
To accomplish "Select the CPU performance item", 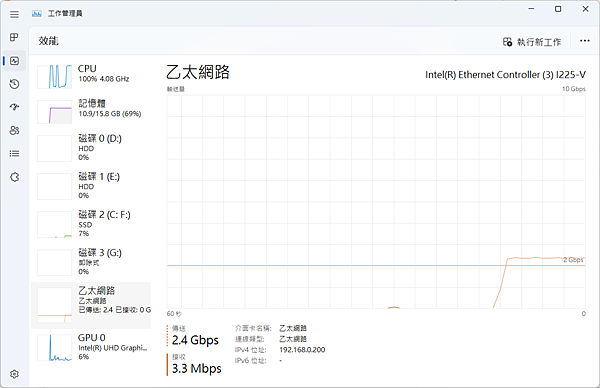I will 91,77.
